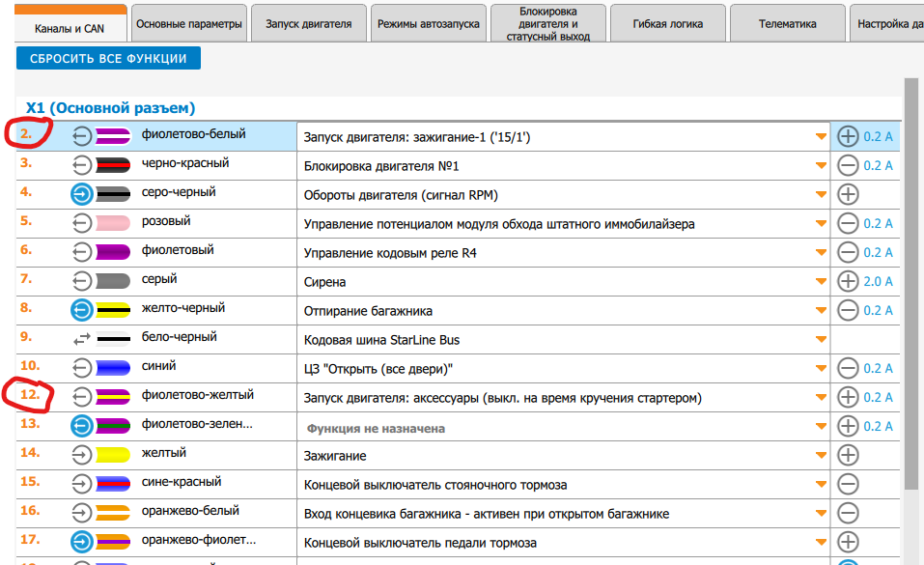This screenshot has width=924, height=565.
Task: Toggle polarity plus icon for pin 2 row
Action: point(848,136)
